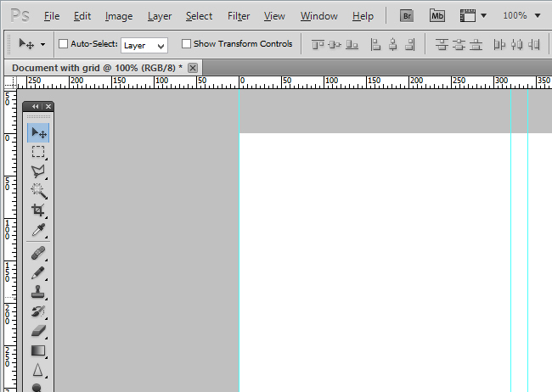Open the Filter menu
The image size is (552, 392).
[239, 16]
